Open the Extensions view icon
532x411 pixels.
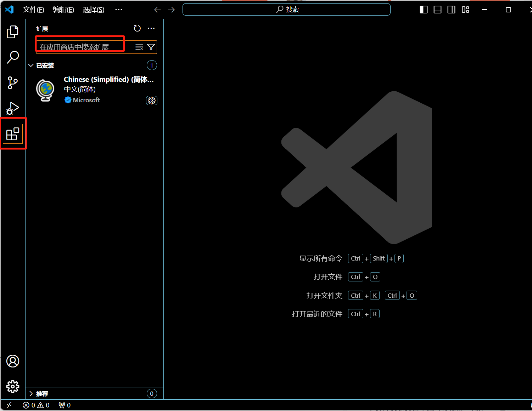pos(13,134)
